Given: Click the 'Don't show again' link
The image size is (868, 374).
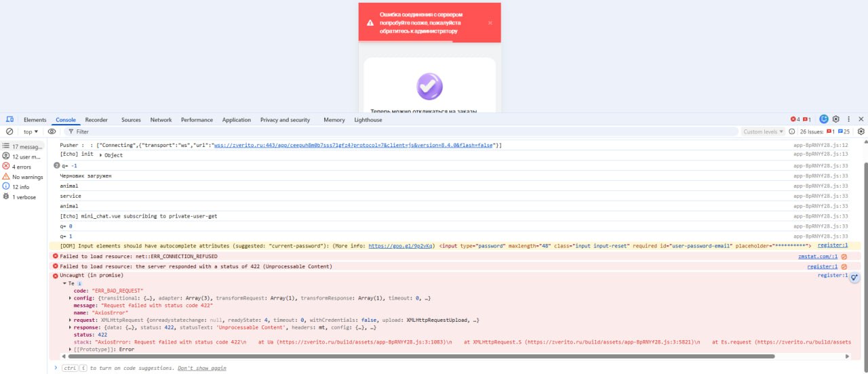Looking at the screenshot, I should pyautogui.click(x=201, y=368).
